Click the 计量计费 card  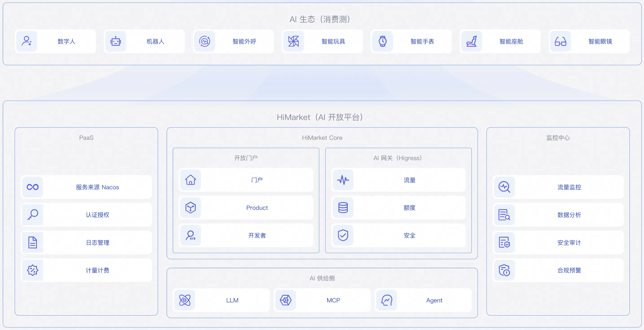click(97, 270)
